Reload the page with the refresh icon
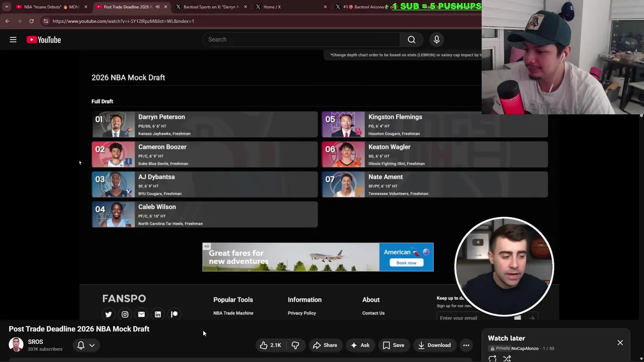Image resolution: width=644 pixels, height=362 pixels. pos(31,21)
